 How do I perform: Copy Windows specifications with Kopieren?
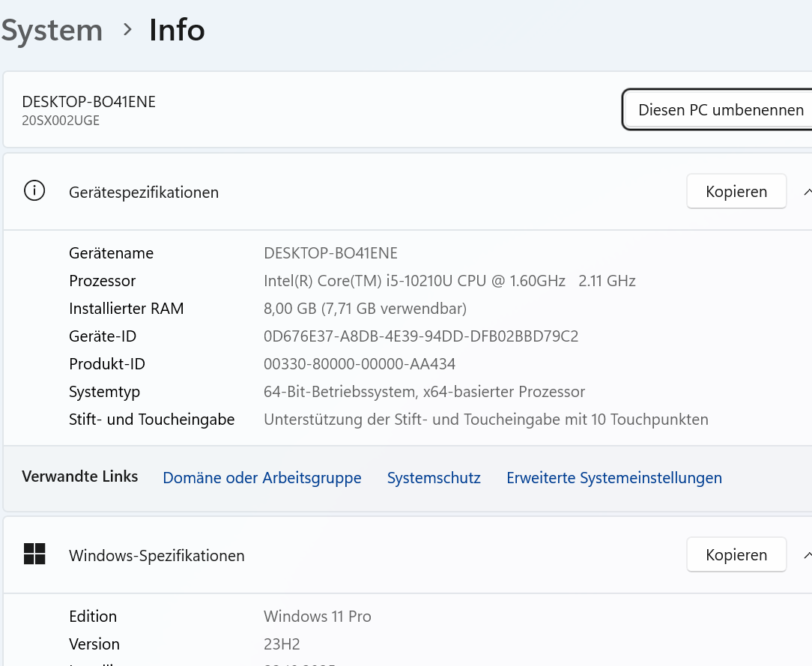736,554
